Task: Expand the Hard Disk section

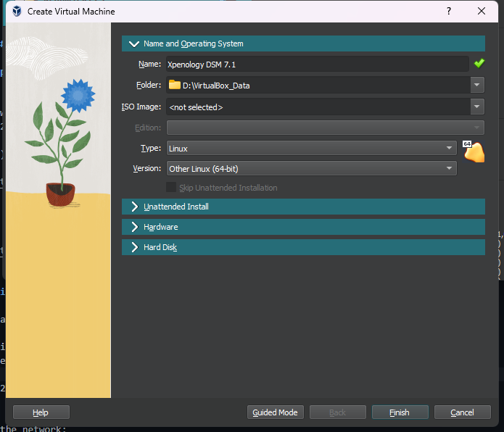Action: (x=303, y=247)
